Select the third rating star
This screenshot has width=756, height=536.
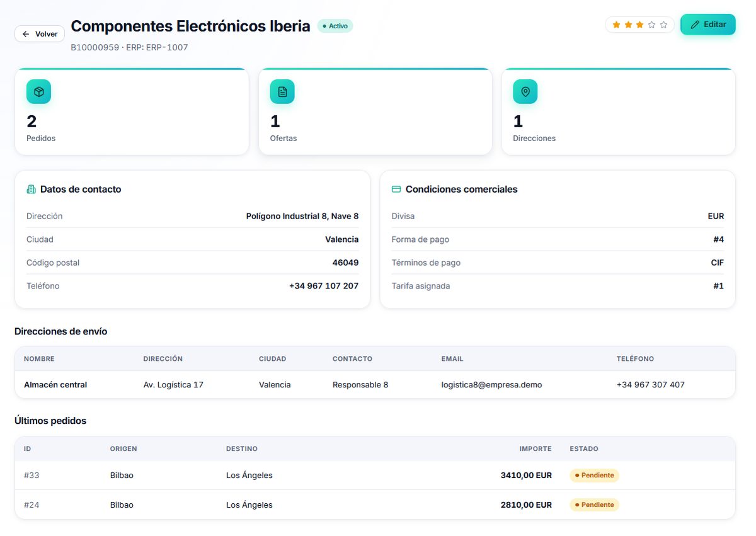tap(639, 25)
